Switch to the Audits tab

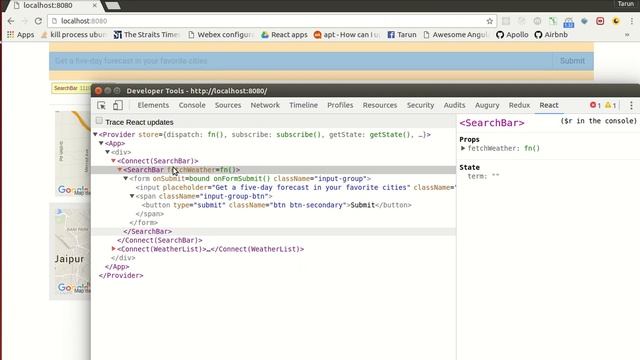(x=454, y=105)
